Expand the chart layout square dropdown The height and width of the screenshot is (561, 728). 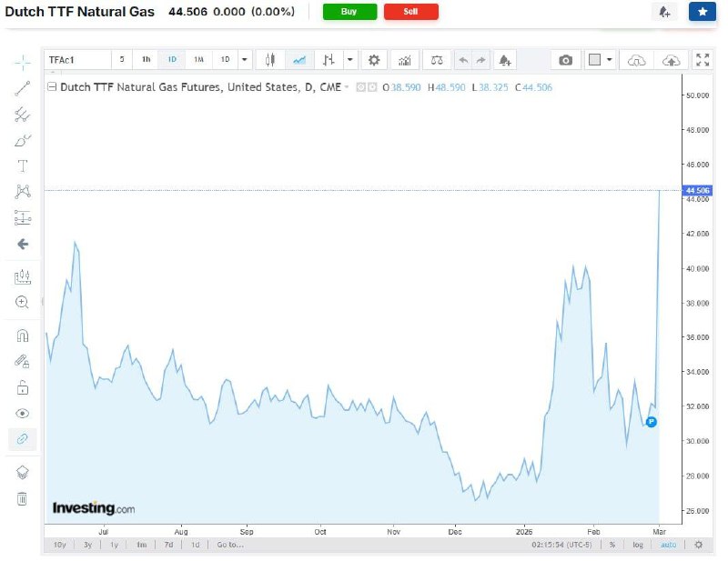click(609, 60)
